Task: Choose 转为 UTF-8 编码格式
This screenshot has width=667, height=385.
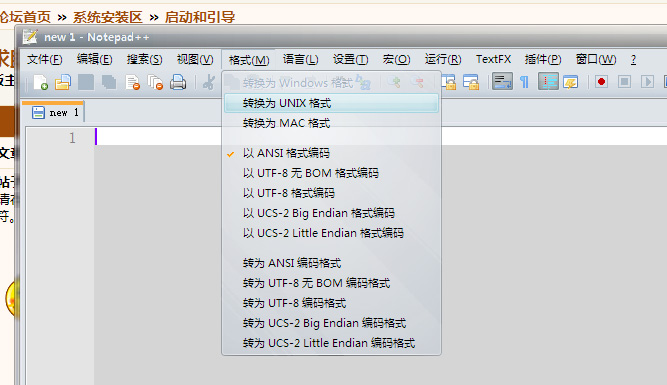Action: click(331, 303)
